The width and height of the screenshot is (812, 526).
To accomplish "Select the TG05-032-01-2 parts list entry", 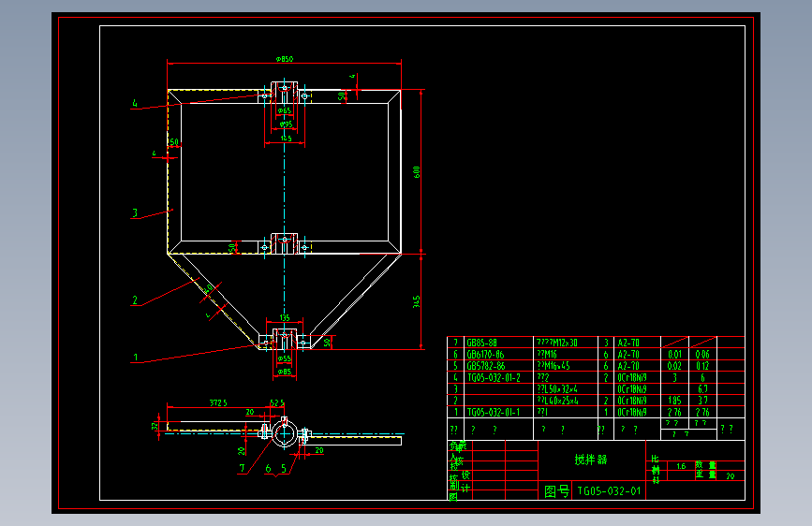I will tap(494, 377).
